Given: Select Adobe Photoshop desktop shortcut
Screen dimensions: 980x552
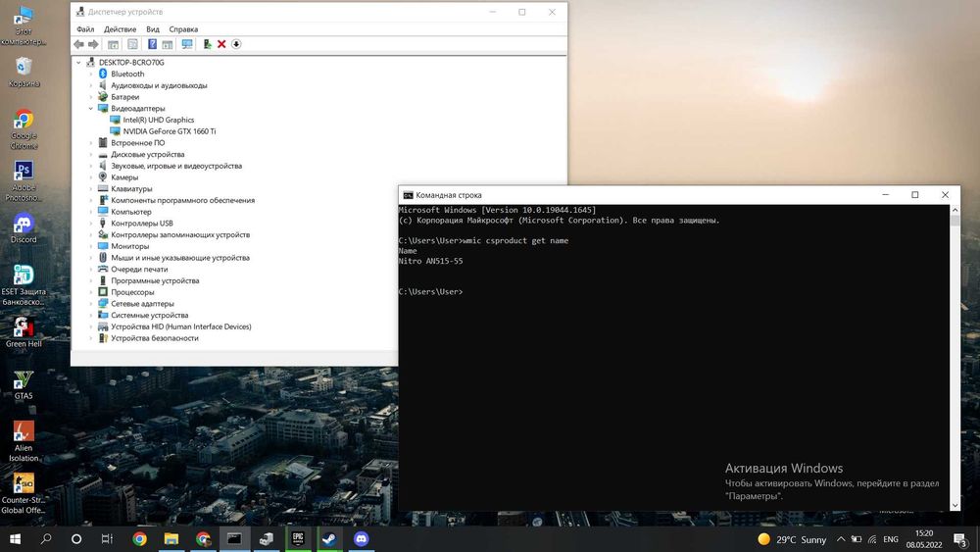Looking at the screenshot, I should click(24, 181).
